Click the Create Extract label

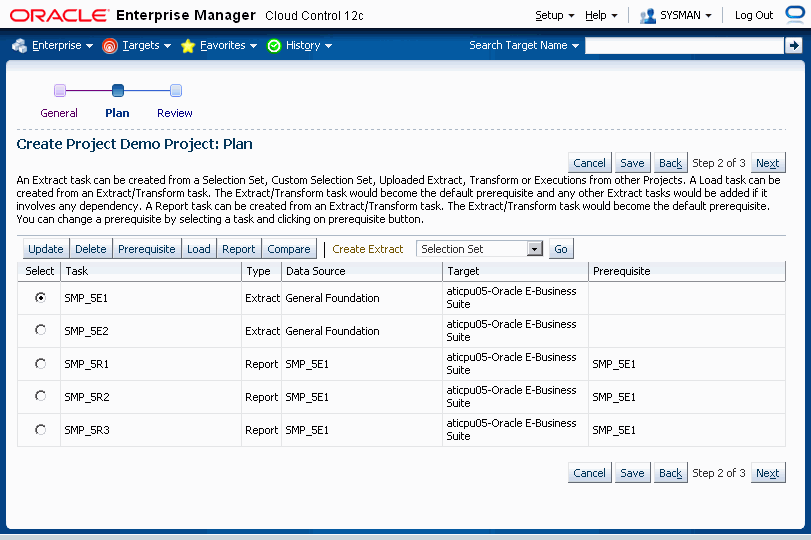(367, 249)
